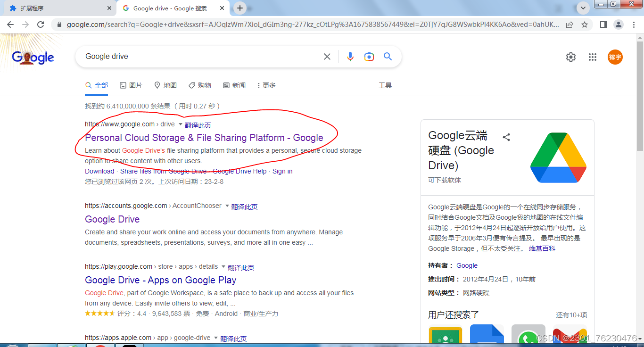Bookmark this page with the star
Screen dimensions: 644x347
pyautogui.click(x=585, y=24)
